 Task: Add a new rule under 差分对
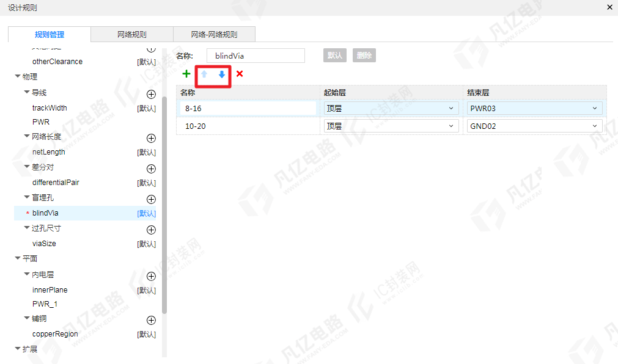click(152, 169)
